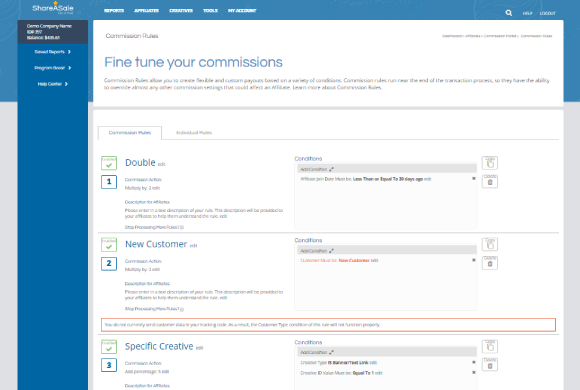Click the ShareASale logo

pyautogui.click(x=53, y=8)
